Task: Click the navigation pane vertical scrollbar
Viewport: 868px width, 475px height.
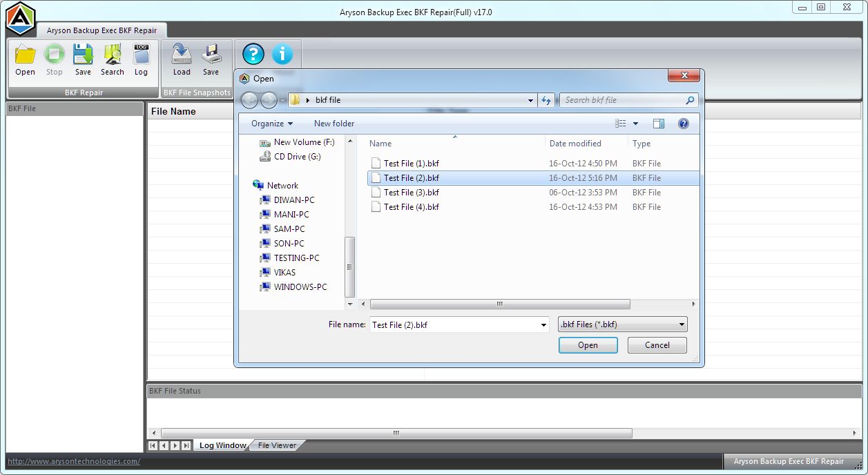Action: click(349, 266)
